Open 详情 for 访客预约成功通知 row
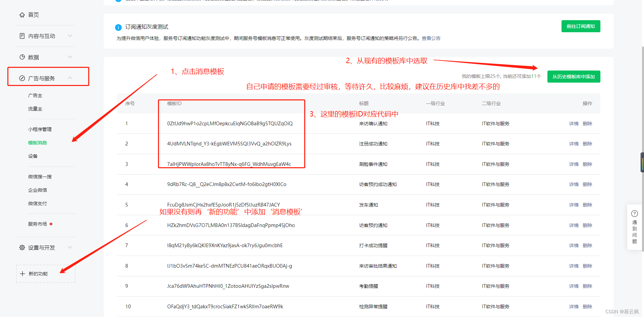The width and height of the screenshot is (644, 317). [x=574, y=184]
